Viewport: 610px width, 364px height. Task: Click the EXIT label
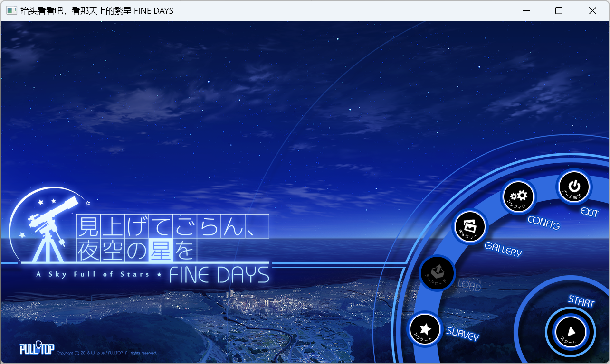(x=590, y=212)
